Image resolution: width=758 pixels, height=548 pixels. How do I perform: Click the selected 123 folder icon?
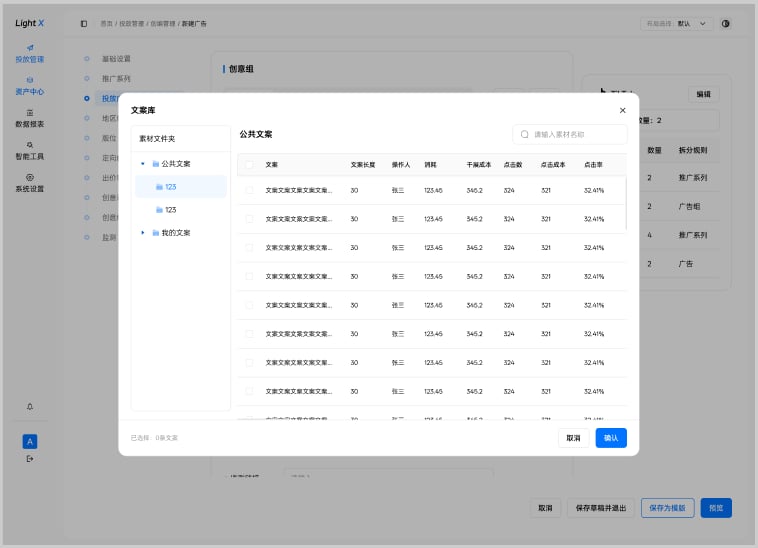pos(160,187)
